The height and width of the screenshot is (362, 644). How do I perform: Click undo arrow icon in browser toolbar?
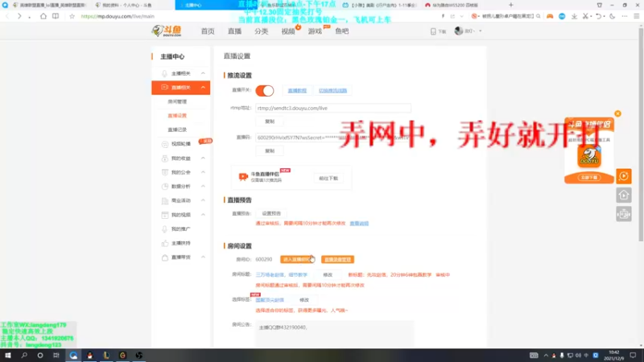pyautogui.click(x=598, y=16)
